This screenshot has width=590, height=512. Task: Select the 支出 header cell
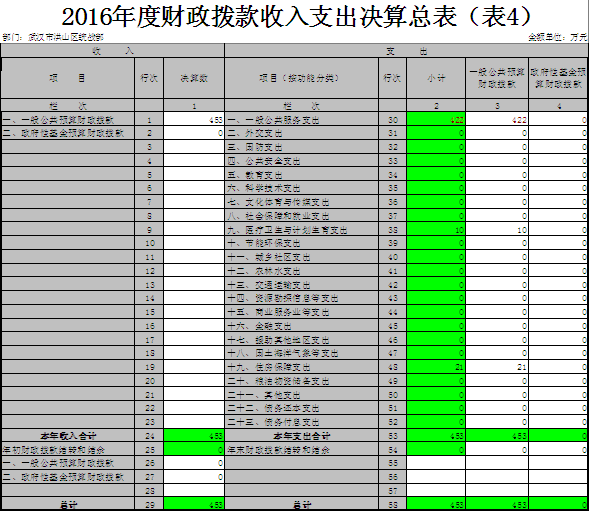coord(406,51)
